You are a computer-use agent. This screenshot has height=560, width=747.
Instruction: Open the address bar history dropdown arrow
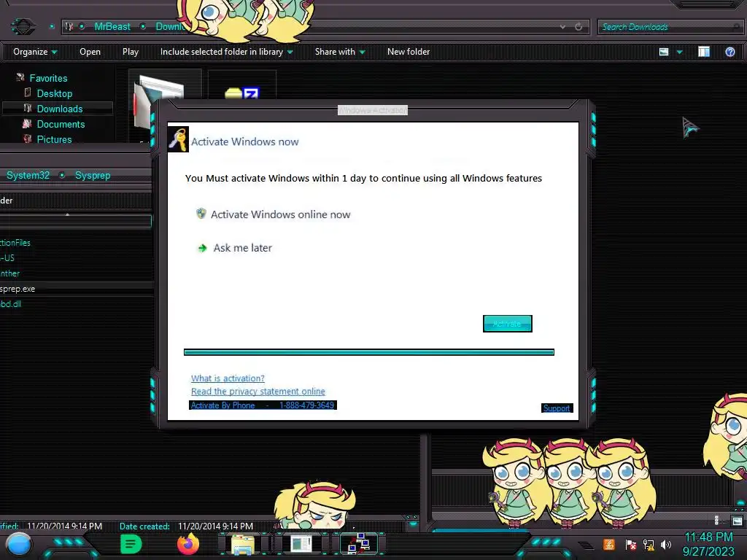[562, 27]
